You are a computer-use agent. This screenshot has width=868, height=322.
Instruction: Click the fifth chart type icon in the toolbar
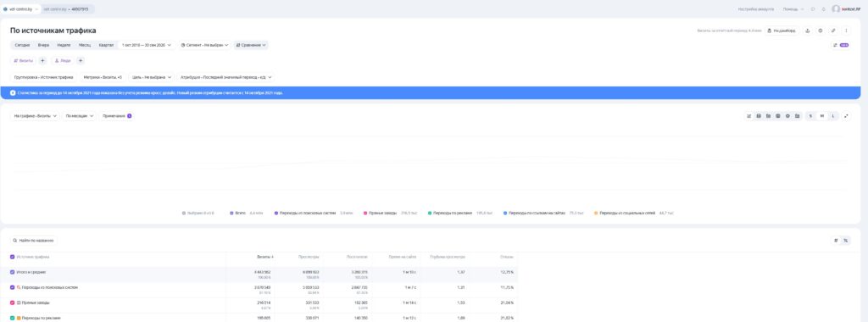(x=787, y=115)
